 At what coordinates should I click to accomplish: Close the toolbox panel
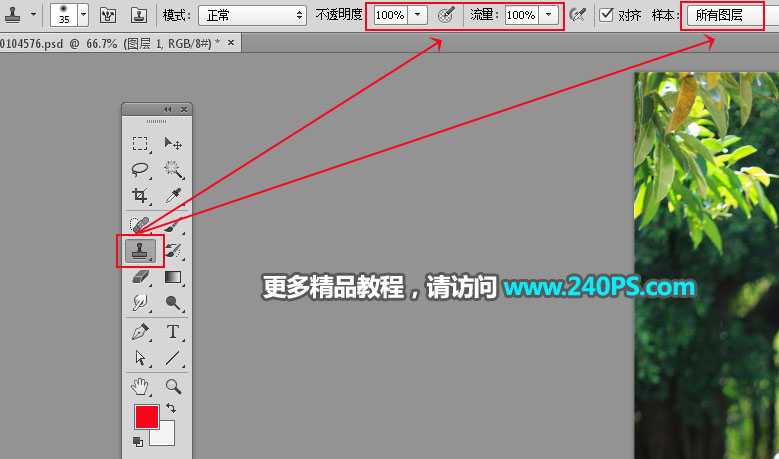point(184,109)
